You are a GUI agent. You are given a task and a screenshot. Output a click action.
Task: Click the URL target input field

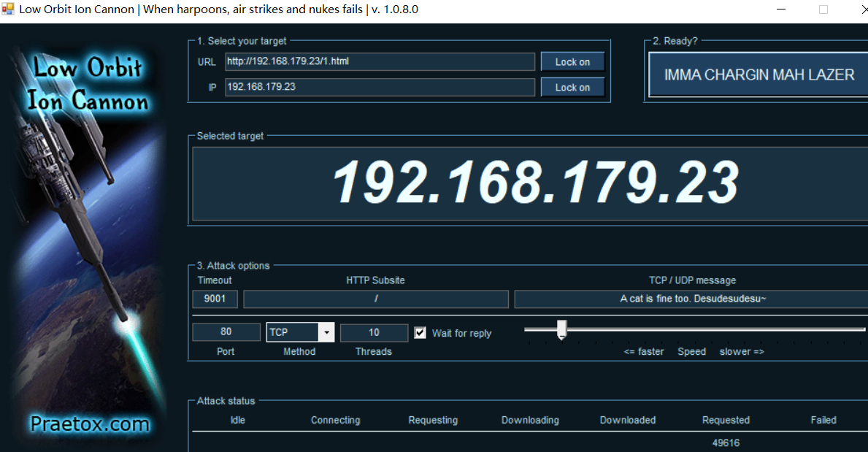[x=380, y=61]
